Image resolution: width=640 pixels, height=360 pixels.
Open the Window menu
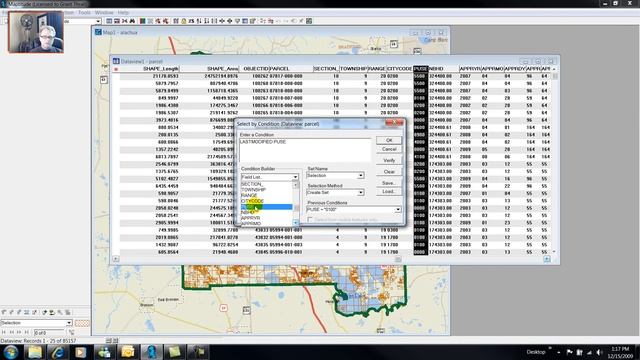point(104,13)
